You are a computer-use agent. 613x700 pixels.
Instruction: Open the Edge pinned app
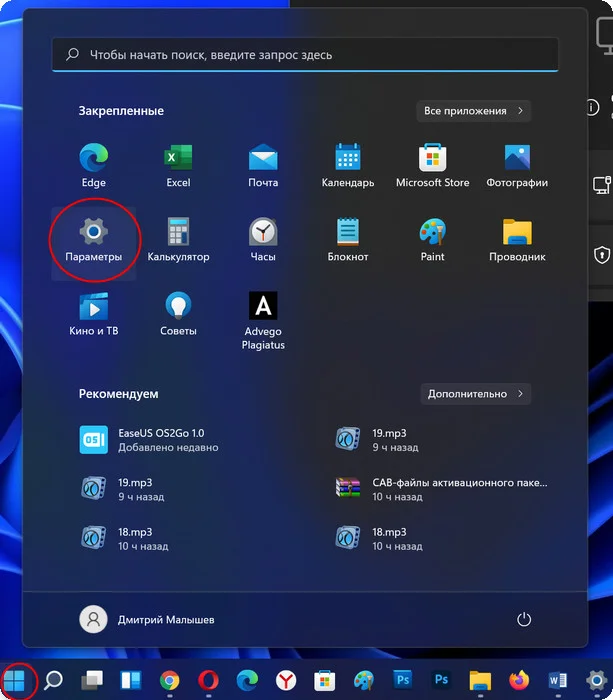(x=93, y=164)
